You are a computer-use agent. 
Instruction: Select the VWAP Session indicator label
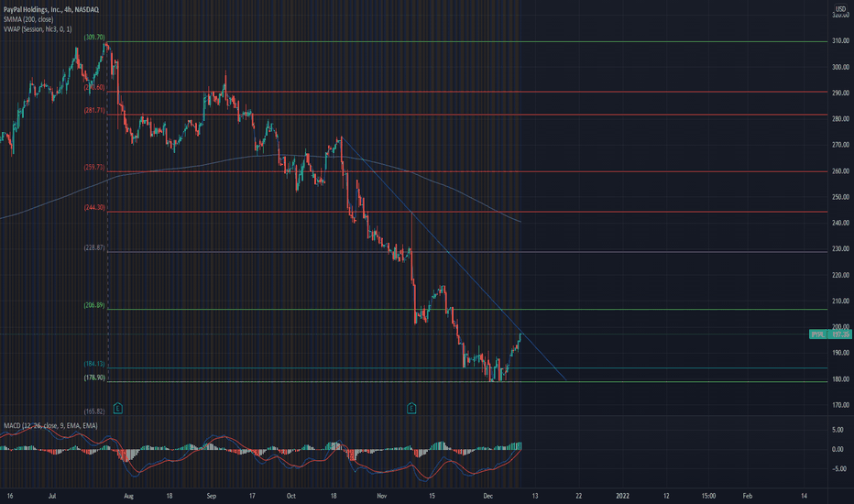[38, 29]
